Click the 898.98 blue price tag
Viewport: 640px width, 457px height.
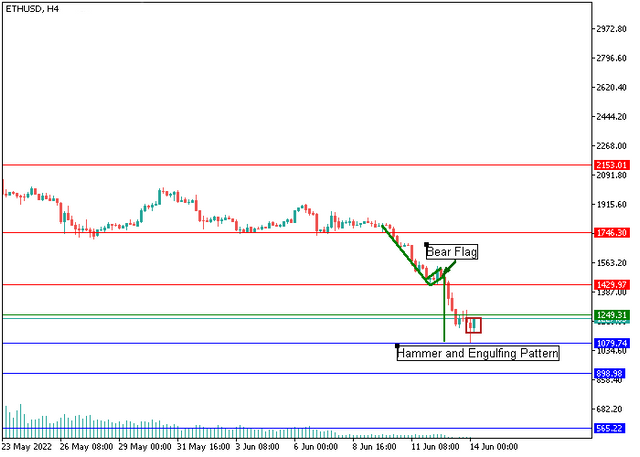(610, 373)
